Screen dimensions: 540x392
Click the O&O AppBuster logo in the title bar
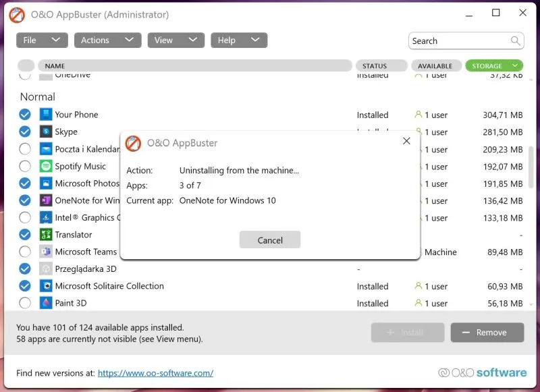[x=18, y=13]
